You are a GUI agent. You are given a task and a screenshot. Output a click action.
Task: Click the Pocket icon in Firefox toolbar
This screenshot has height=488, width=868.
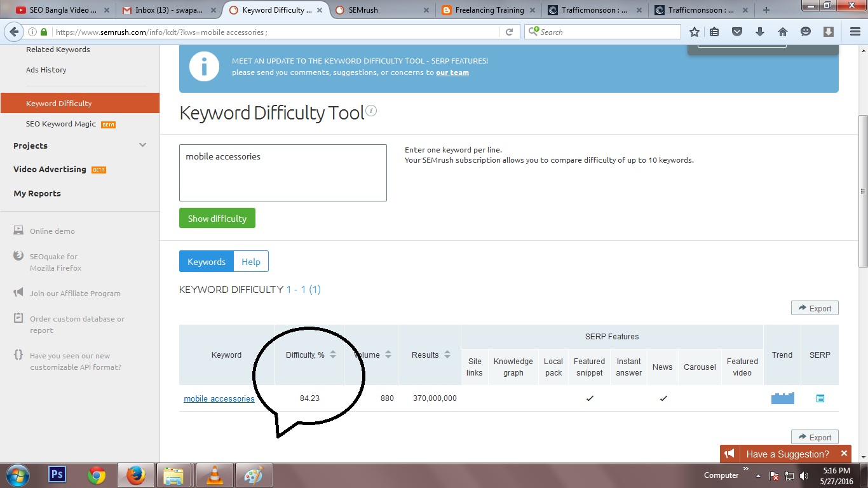click(737, 32)
